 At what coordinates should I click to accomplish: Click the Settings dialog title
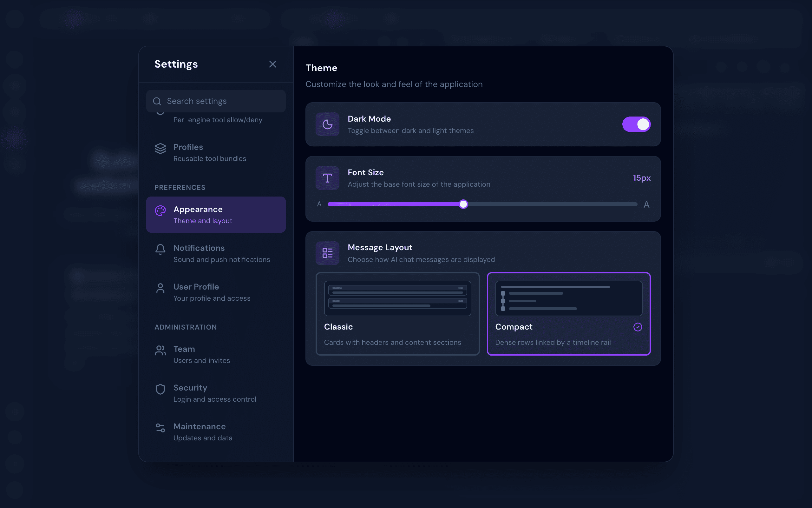pos(176,64)
